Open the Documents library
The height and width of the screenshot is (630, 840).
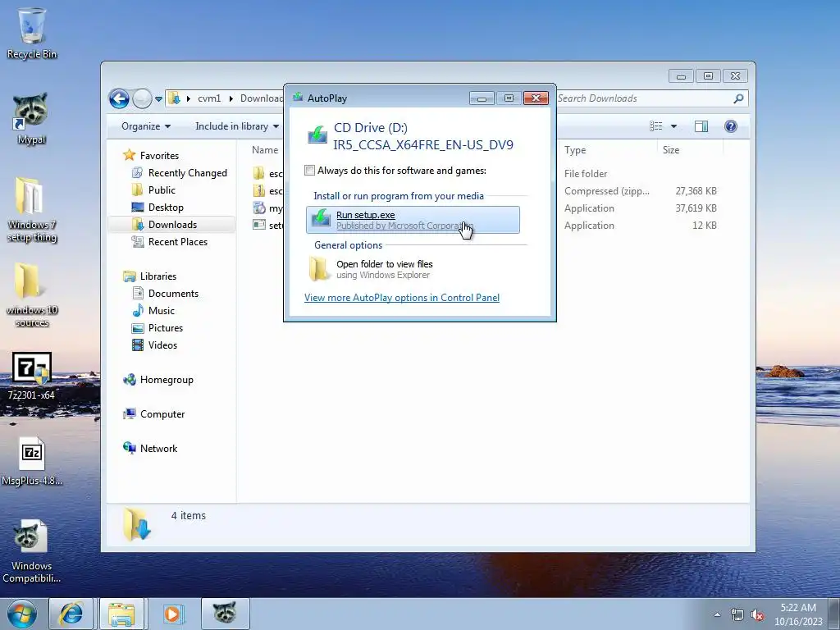(173, 294)
